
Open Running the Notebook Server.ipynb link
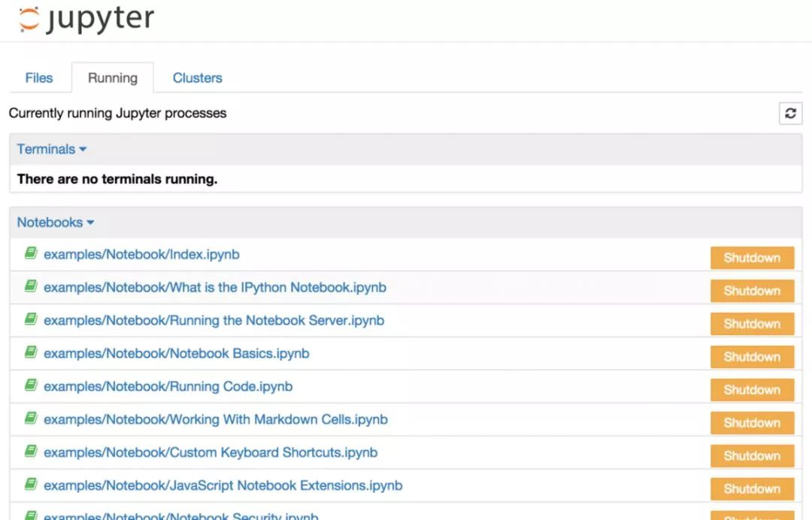point(214,321)
